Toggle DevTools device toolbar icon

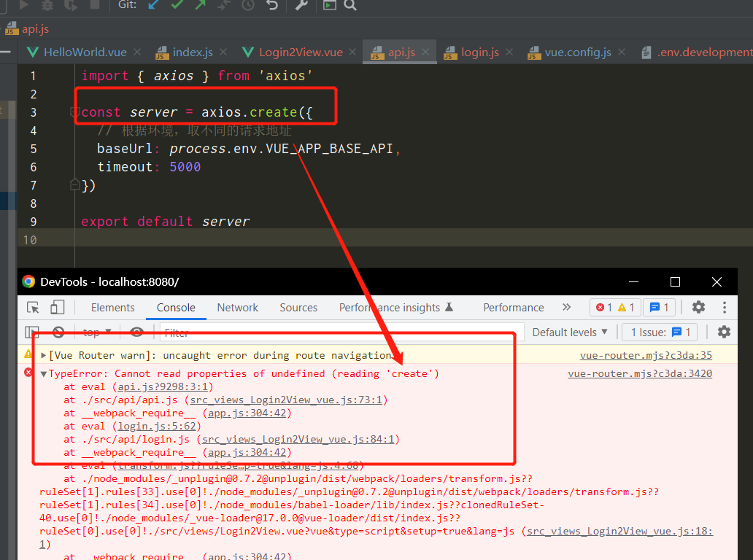57,307
